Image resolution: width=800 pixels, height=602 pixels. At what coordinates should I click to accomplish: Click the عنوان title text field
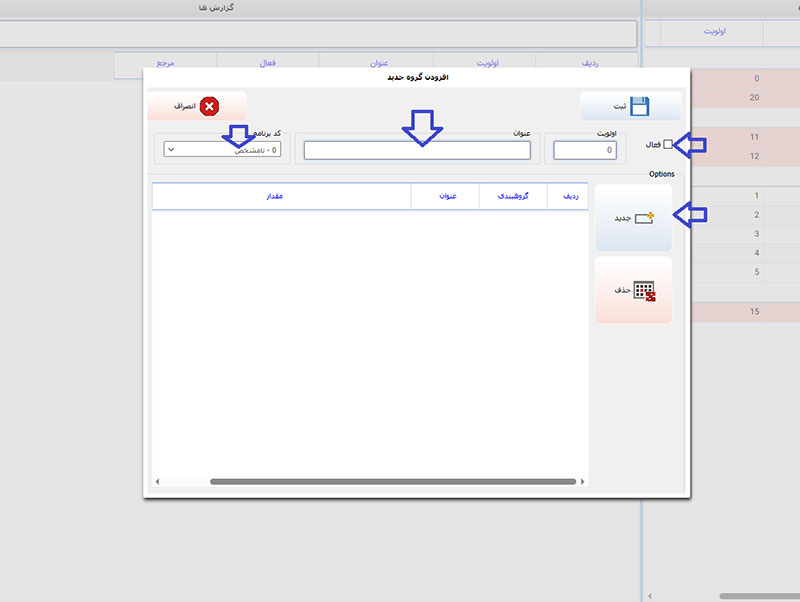coord(417,150)
